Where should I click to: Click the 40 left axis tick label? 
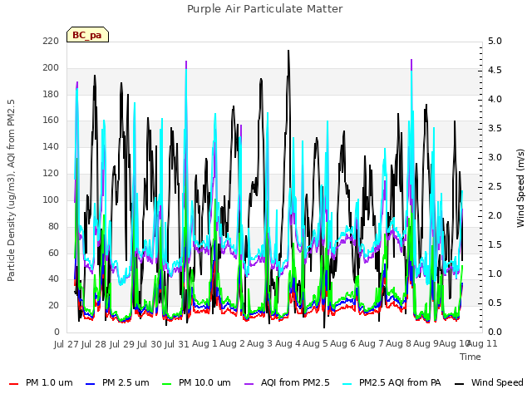pos(53,279)
